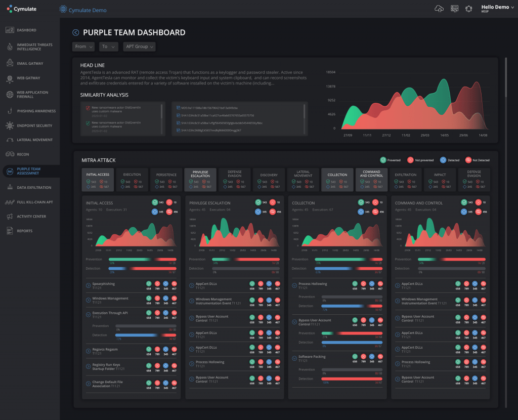Click the Purple Team Assessment sidebar icon

click(10, 171)
